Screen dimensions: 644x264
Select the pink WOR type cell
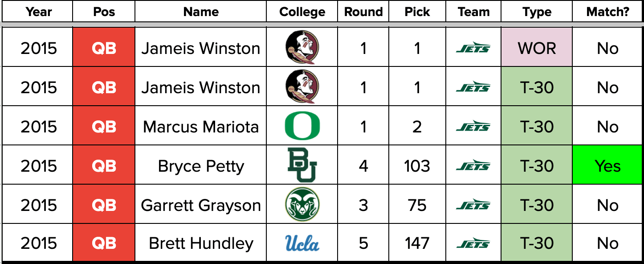(537, 48)
